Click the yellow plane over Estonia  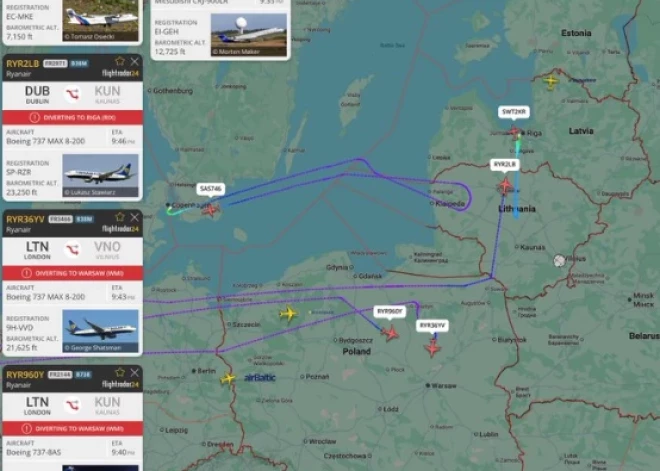pyautogui.click(x=551, y=80)
